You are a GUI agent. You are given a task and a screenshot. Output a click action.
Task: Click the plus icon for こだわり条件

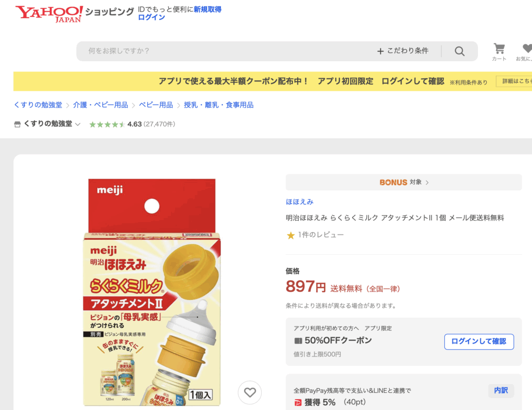pos(380,51)
